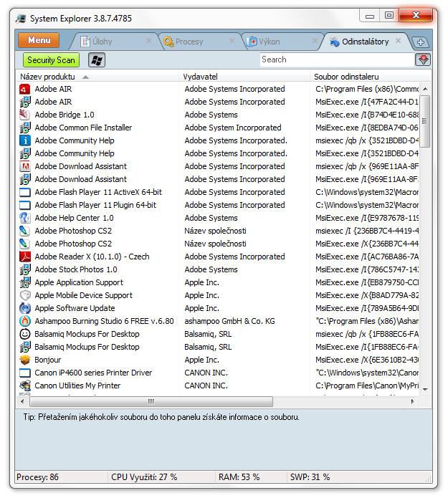The width and height of the screenshot is (448, 498).
Task: Select Canon iP4600 series Printer Driver
Action: [93, 373]
